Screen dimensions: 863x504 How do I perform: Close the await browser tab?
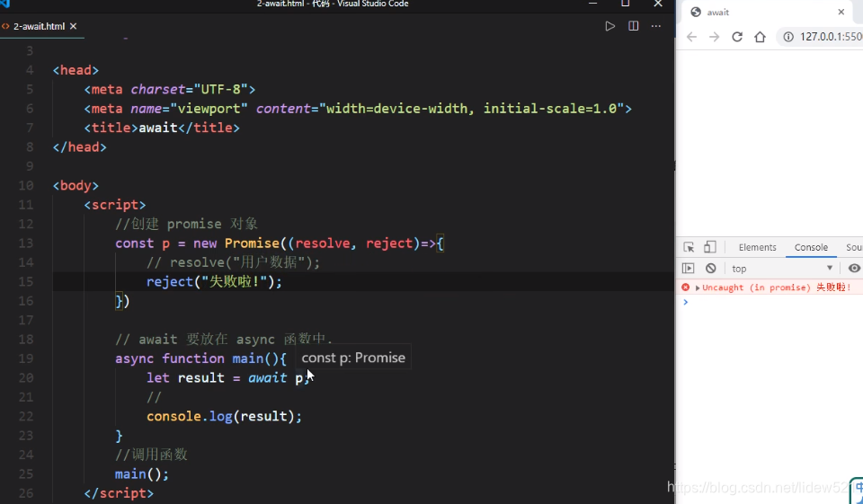click(x=841, y=12)
